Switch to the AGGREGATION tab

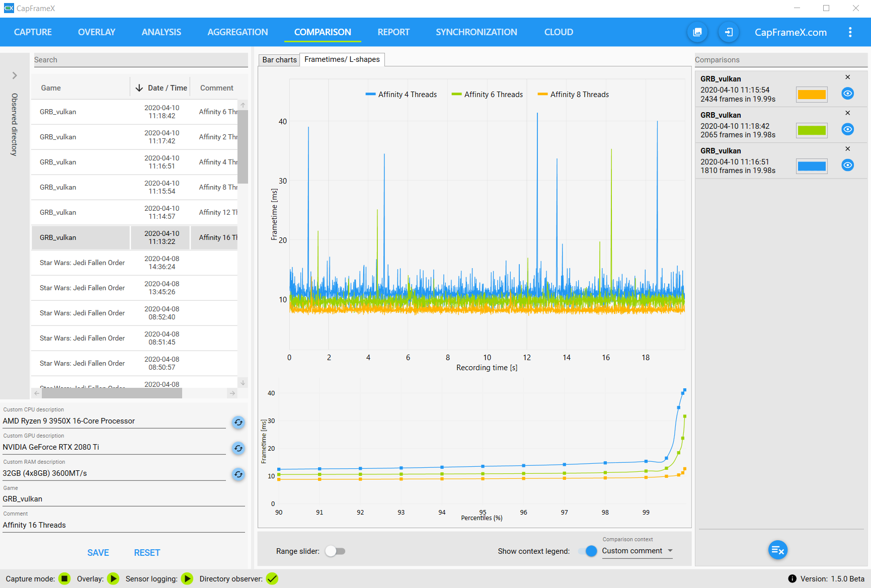pos(237,32)
